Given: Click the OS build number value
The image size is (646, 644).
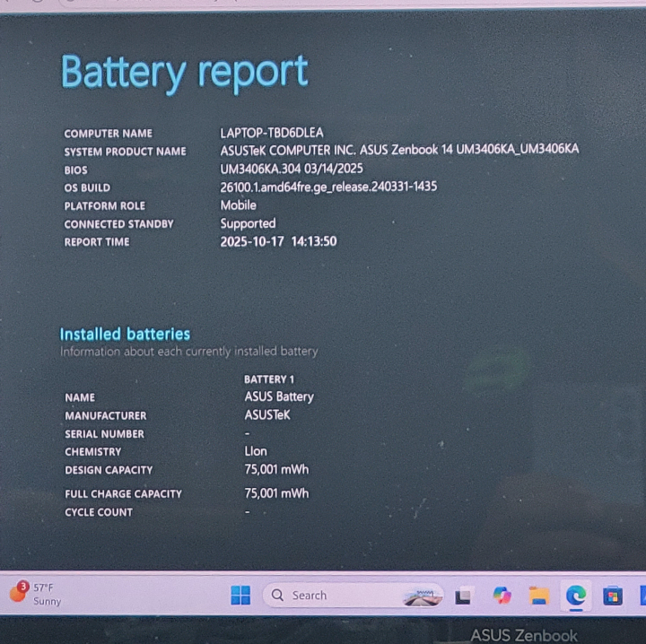Looking at the screenshot, I should click(328, 187).
